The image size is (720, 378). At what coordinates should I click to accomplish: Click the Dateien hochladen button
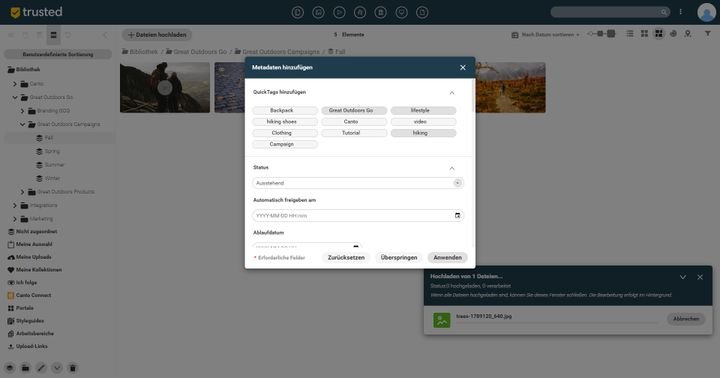[157, 34]
